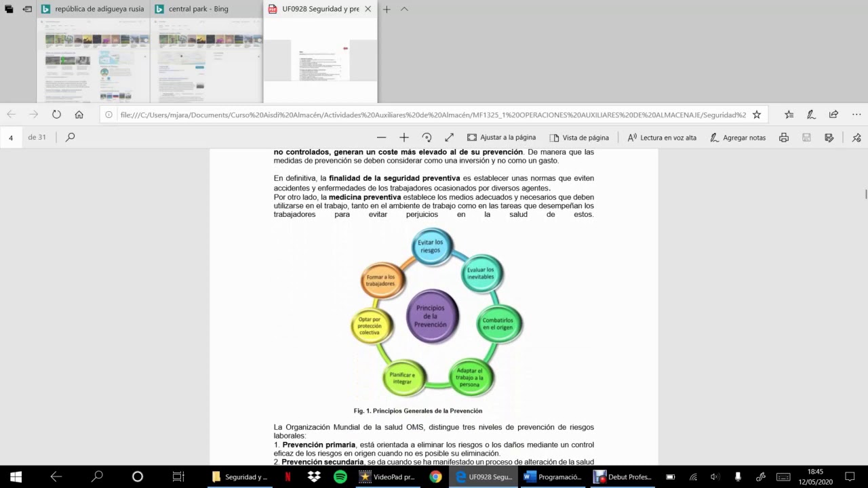Open a new tab with plus button
This screenshot has width=868, height=488.
(387, 9)
